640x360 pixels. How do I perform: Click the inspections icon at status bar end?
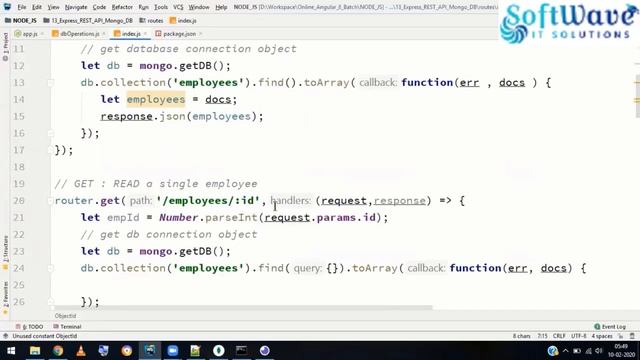pyautogui.click(x=632, y=336)
